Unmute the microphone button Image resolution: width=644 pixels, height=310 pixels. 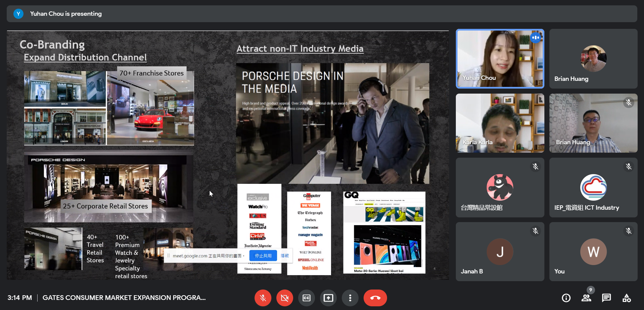pos(263,298)
